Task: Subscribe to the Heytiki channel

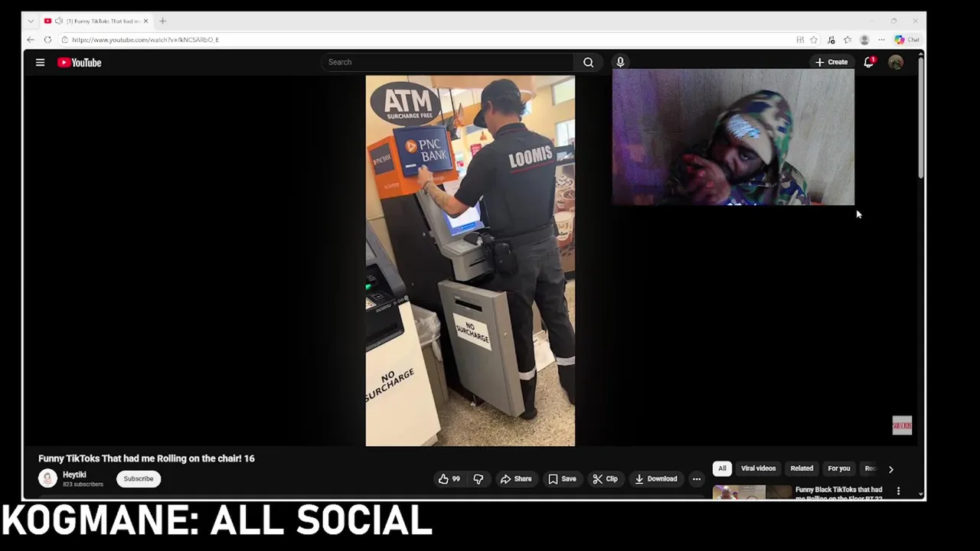Action: point(139,479)
